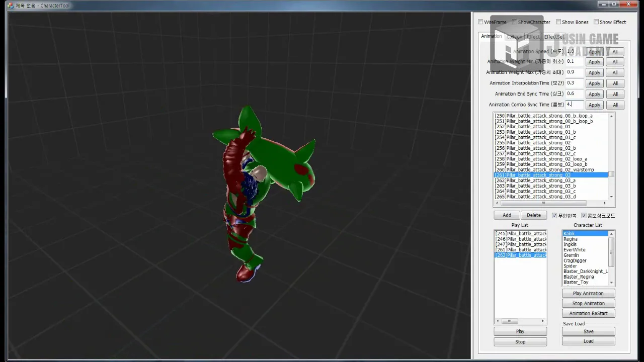Switch to the Animation tab
644x362 pixels.
[x=491, y=36]
